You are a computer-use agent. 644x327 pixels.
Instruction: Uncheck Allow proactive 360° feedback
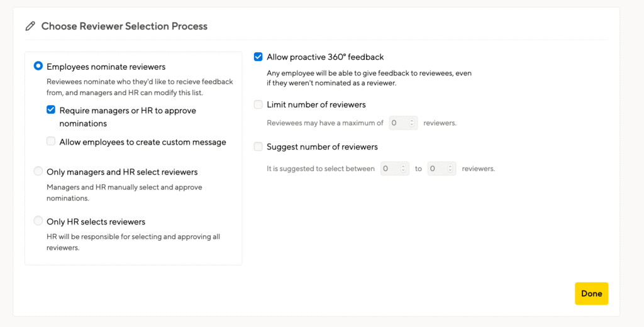[x=258, y=57]
